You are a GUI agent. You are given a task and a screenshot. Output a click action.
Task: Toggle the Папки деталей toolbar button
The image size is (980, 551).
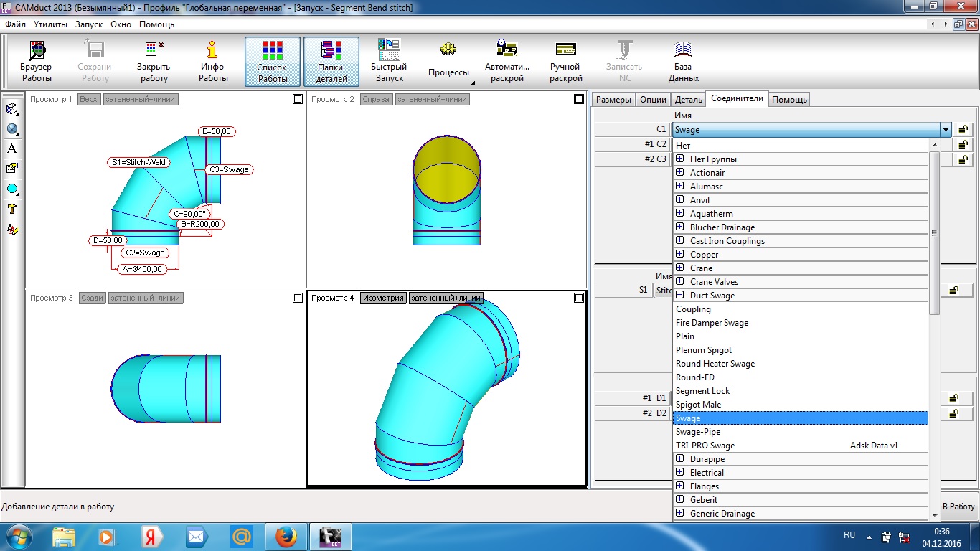(331, 62)
